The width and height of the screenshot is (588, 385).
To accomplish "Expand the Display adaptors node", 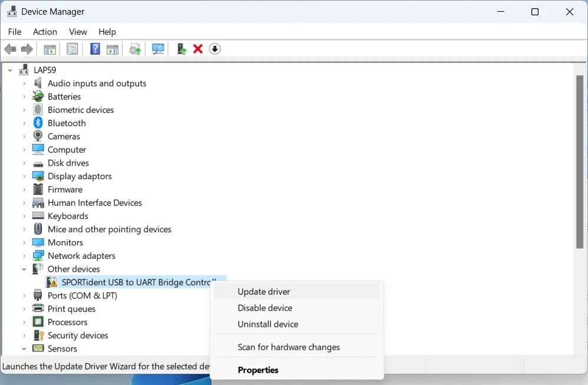I will tap(24, 176).
